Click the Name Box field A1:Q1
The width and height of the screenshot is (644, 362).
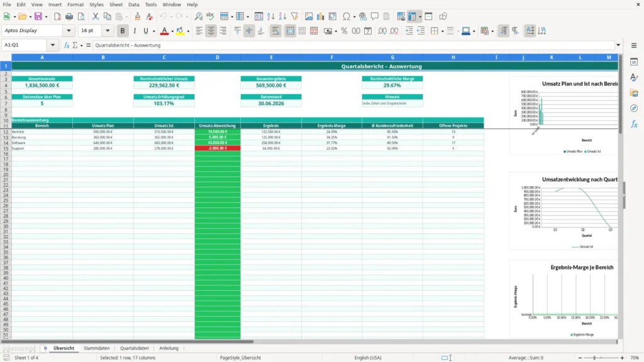click(x=25, y=45)
